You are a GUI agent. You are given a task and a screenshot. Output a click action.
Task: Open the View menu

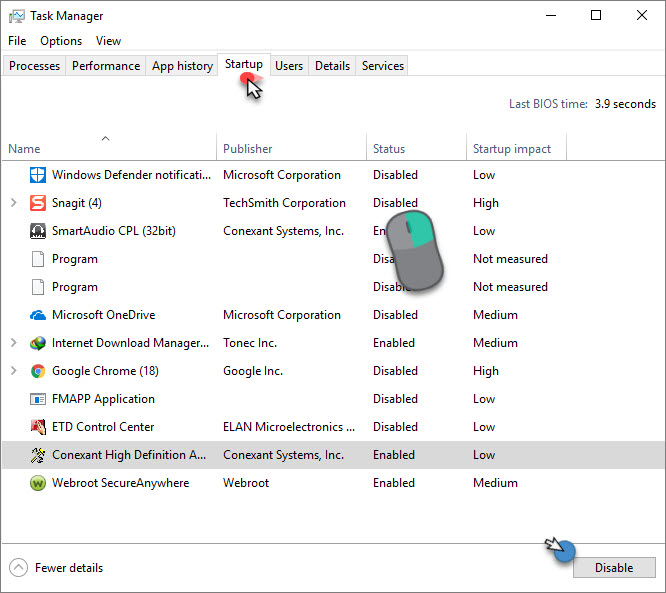(x=108, y=41)
